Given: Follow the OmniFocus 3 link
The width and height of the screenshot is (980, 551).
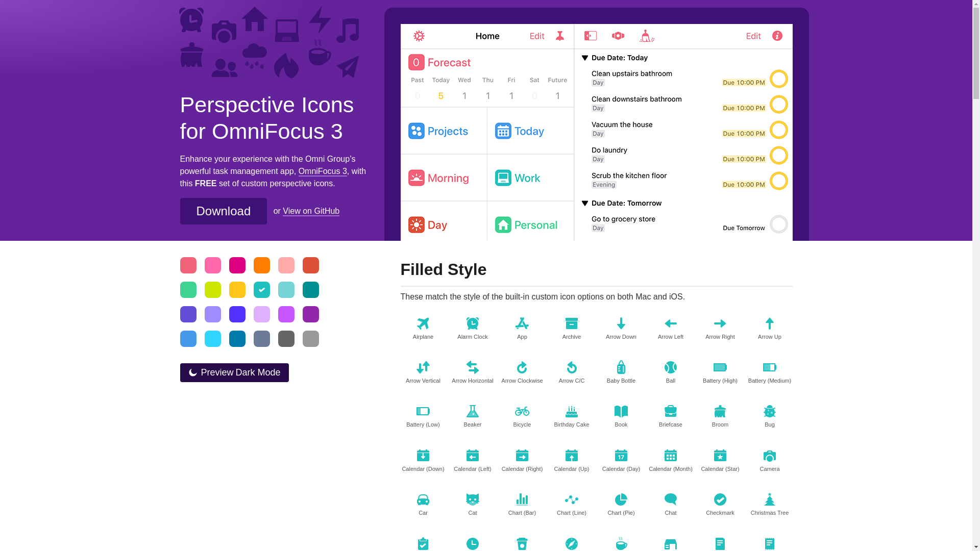Looking at the screenshot, I should [323, 171].
